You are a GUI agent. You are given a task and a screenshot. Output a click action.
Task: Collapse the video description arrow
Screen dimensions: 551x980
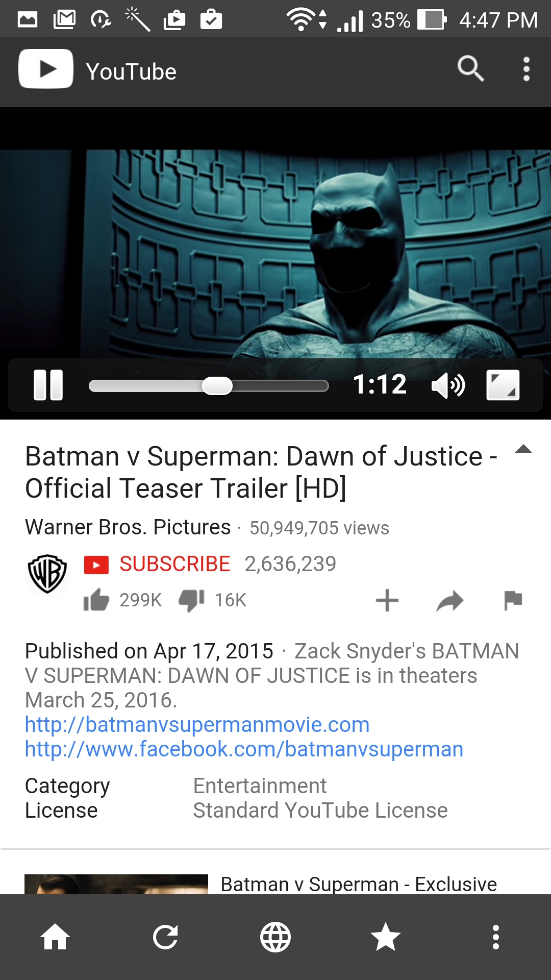523,450
